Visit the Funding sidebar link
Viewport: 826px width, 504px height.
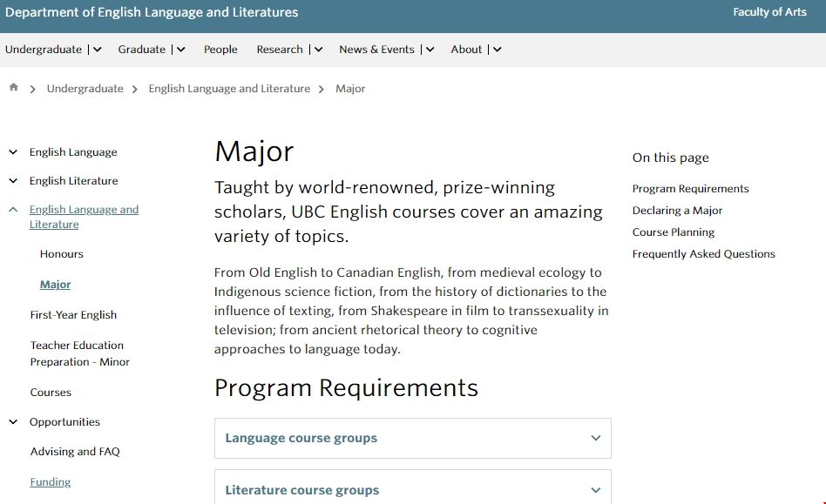(50, 481)
